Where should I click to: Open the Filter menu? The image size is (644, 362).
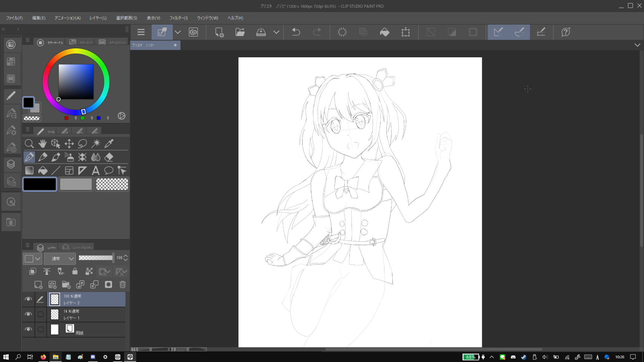pos(178,18)
